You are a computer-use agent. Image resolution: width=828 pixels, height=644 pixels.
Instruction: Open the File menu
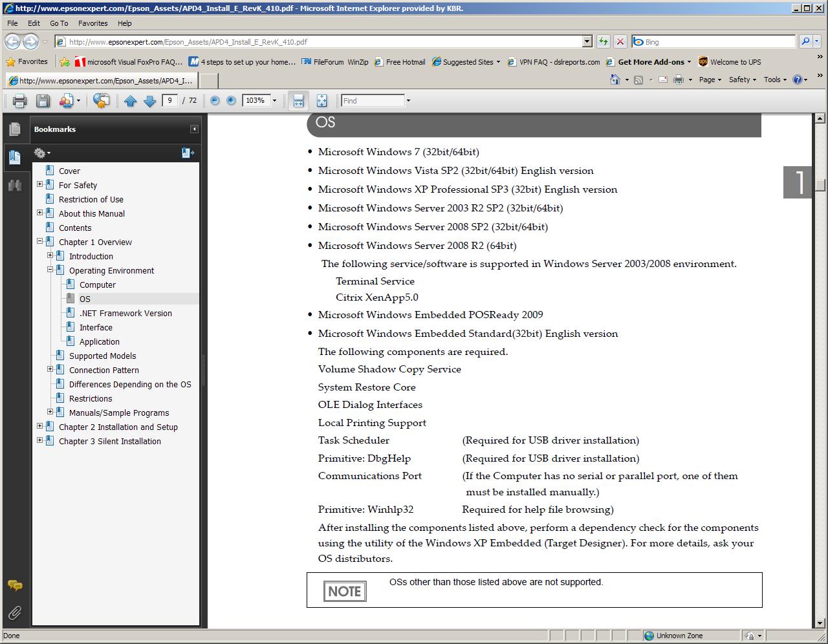12,23
